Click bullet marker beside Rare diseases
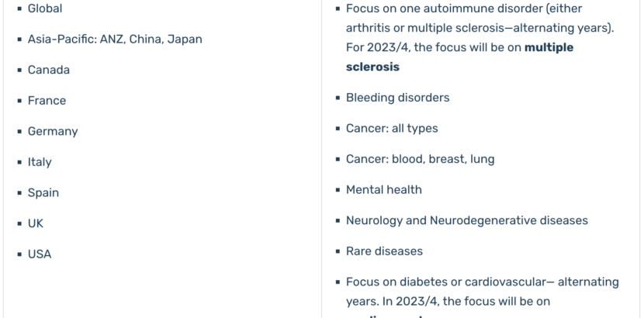 pos(338,251)
